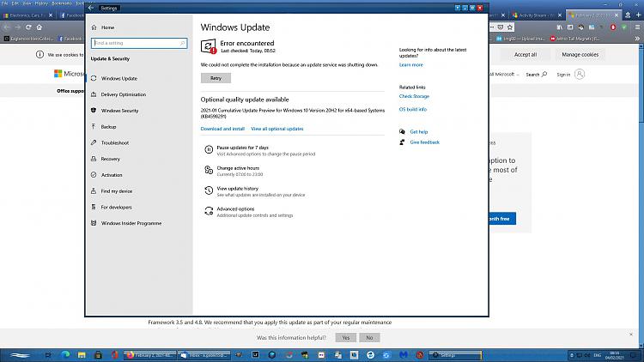Show more bookmarks with the chevron
The height and width of the screenshot is (362, 644).
tap(637, 39)
